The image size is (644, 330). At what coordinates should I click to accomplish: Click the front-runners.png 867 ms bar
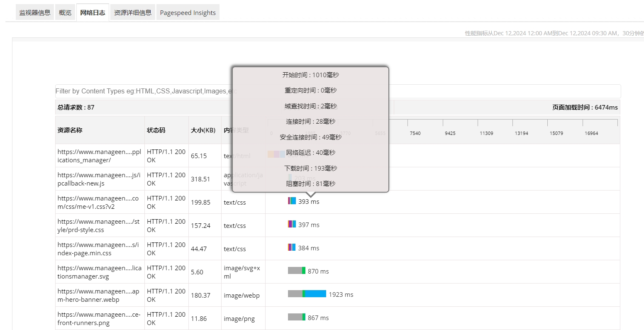coord(297,317)
